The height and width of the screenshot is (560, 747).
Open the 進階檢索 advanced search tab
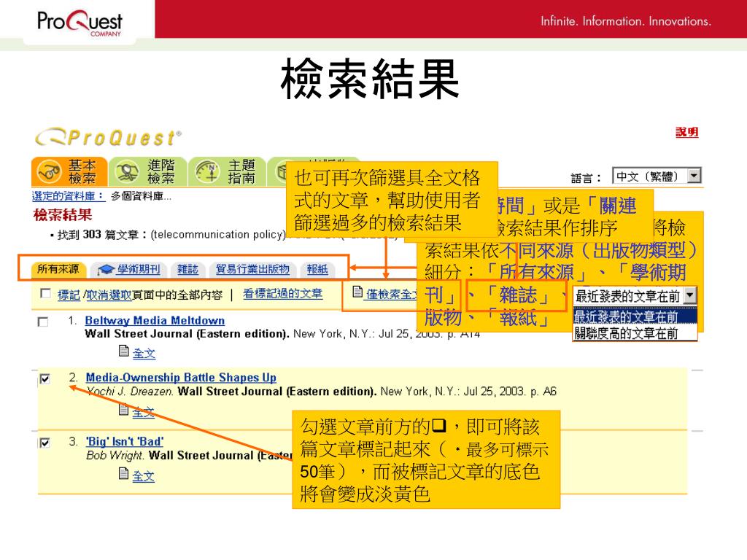(x=148, y=171)
